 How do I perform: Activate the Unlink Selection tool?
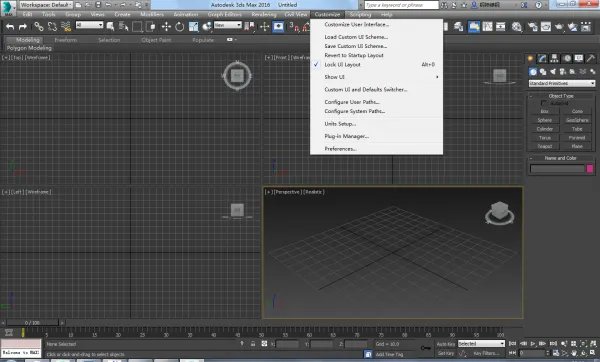[x=52, y=26]
